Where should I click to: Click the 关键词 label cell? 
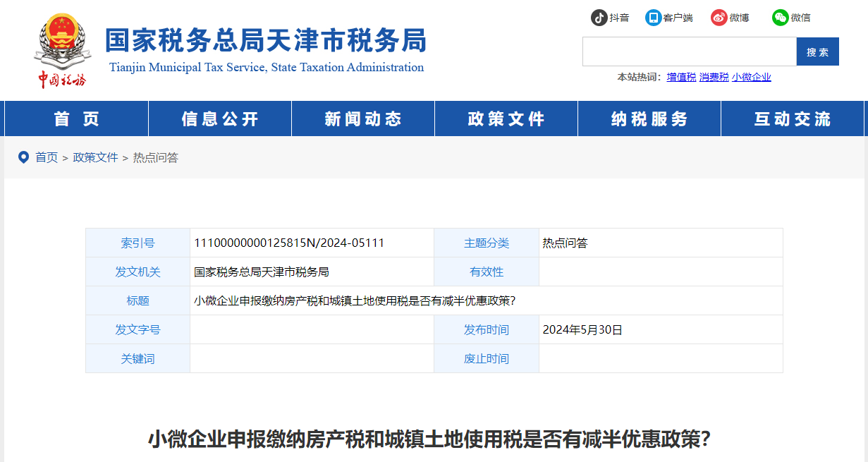click(138, 358)
